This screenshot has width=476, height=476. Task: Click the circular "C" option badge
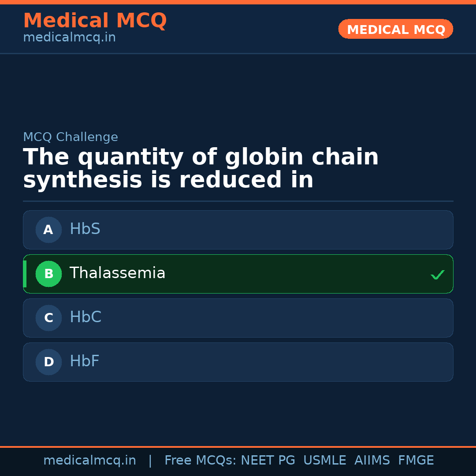[x=48, y=318]
